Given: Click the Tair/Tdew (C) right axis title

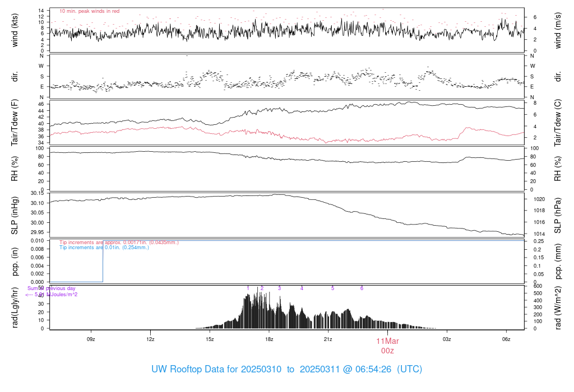Looking at the screenshot, I should pyautogui.click(x=557, y=123).
